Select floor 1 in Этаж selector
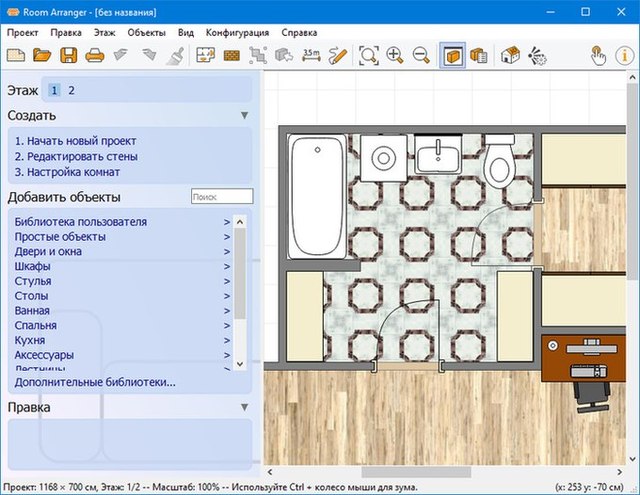 [54, 91]
